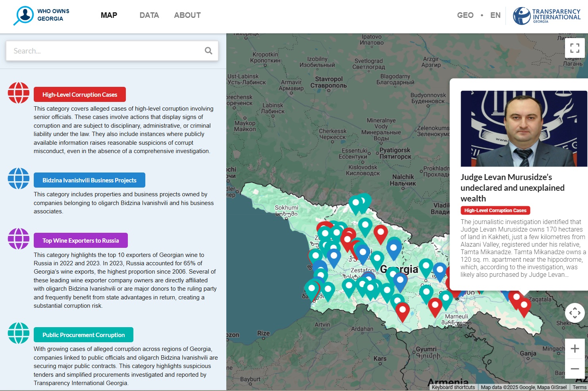Click the Artvin label on the map

pos(322,324)
